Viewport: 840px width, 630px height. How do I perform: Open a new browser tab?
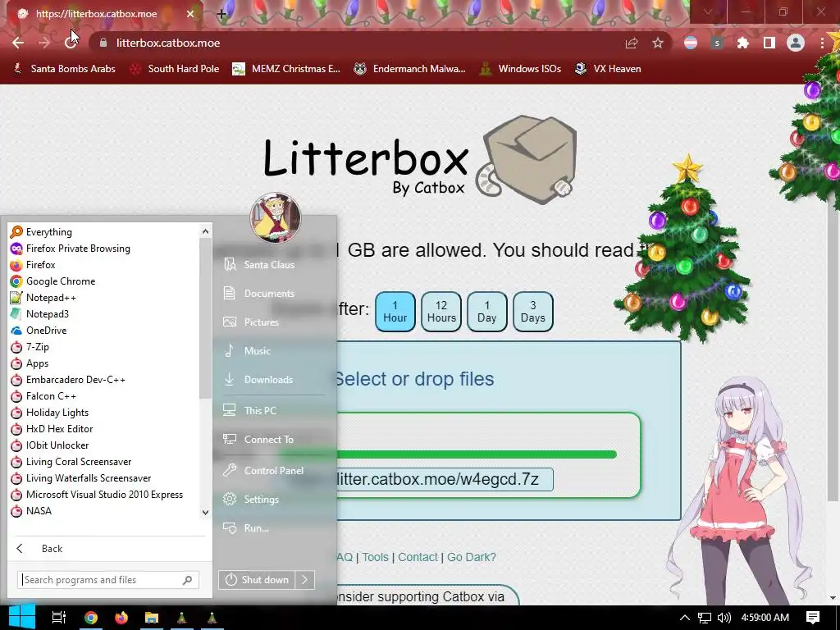[x=221, y=14]
